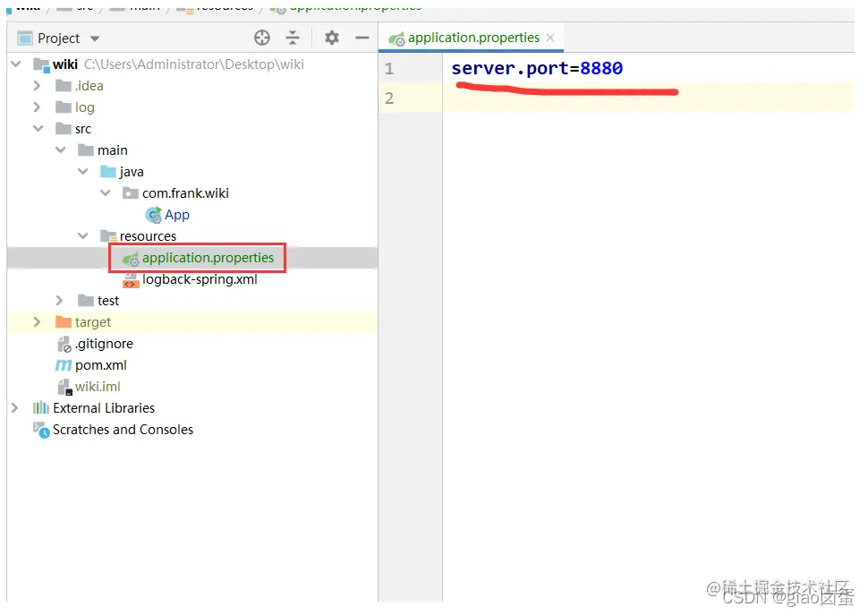
Task: Click the com.frank.wiki package icon
Action: 131,192
